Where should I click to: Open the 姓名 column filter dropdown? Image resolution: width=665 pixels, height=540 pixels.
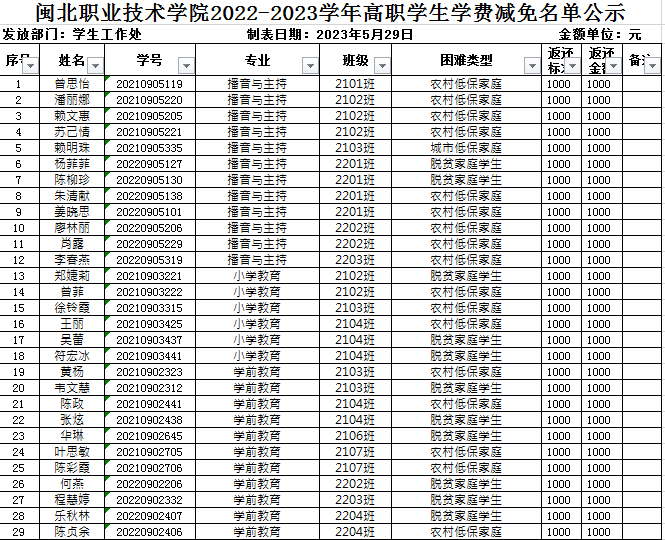(94, 65)
